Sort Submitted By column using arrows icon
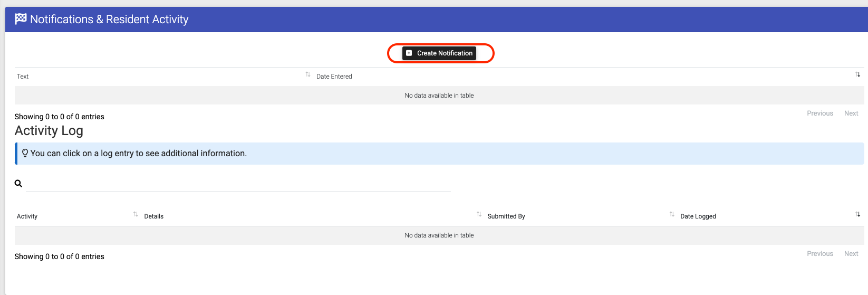 pyautogui.click(x=672, y=214)
